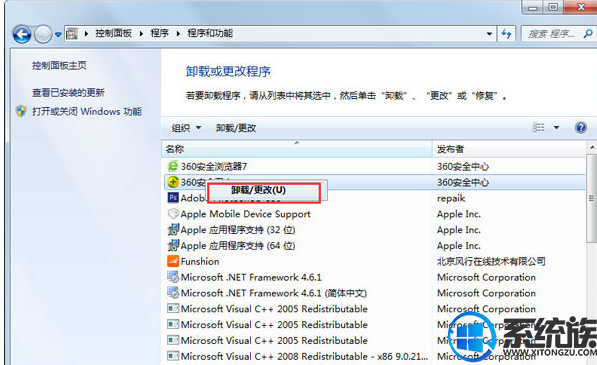Maximize the Programs and Features window
Screen dimensions: 597x365
[553, 7]
